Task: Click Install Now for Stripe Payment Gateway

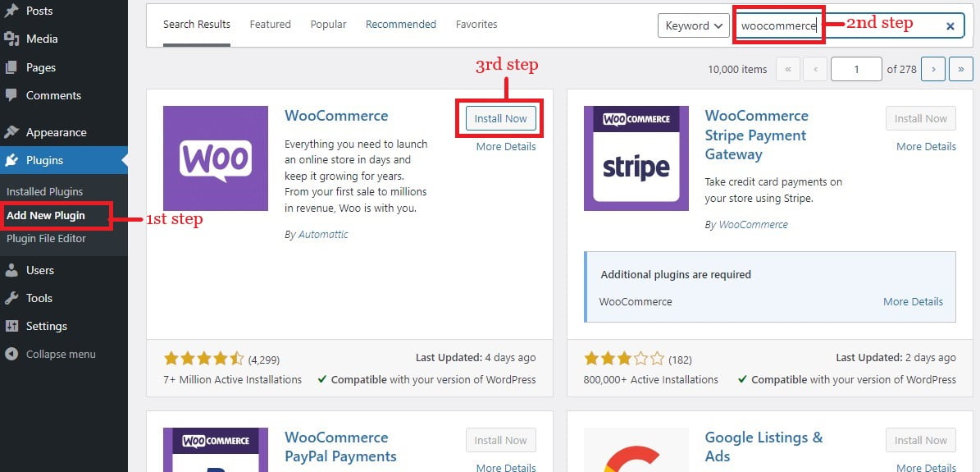Action: pos(921,118)
